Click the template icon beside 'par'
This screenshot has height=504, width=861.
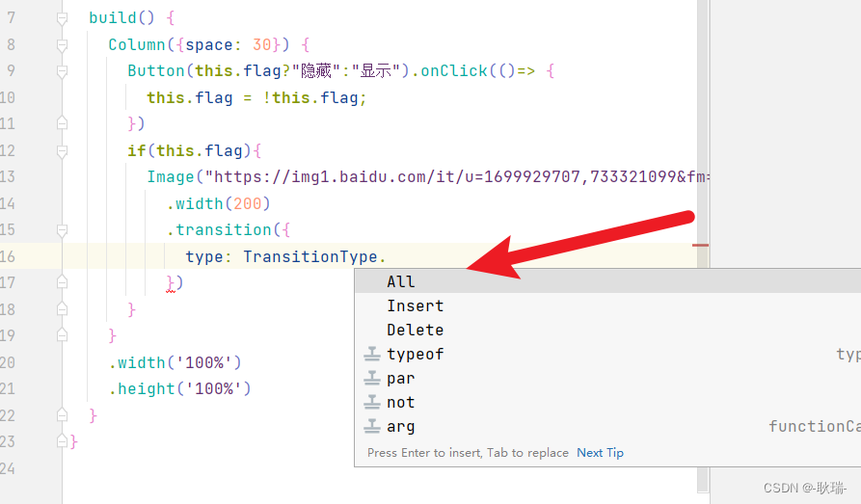coord(372,379)
